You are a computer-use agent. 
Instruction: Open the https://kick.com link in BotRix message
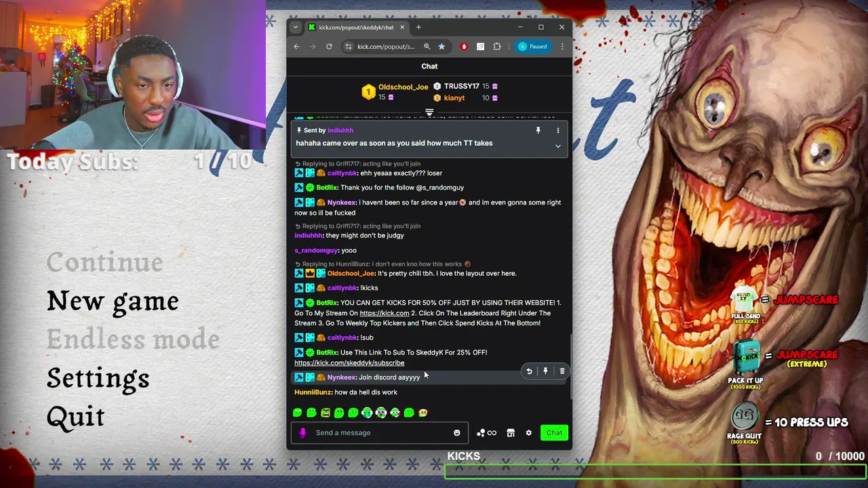click(x=384, y=313)
